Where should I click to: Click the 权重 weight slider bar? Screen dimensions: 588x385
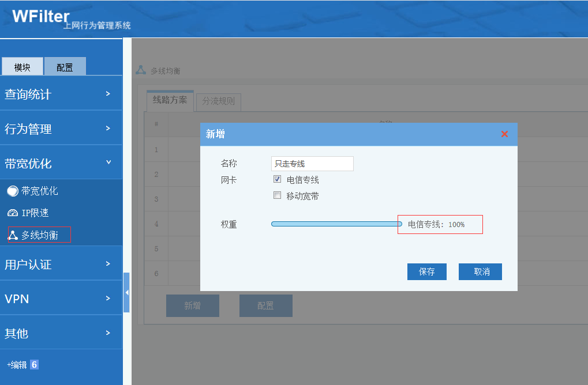pyautogui.click(x=336, y=224)
